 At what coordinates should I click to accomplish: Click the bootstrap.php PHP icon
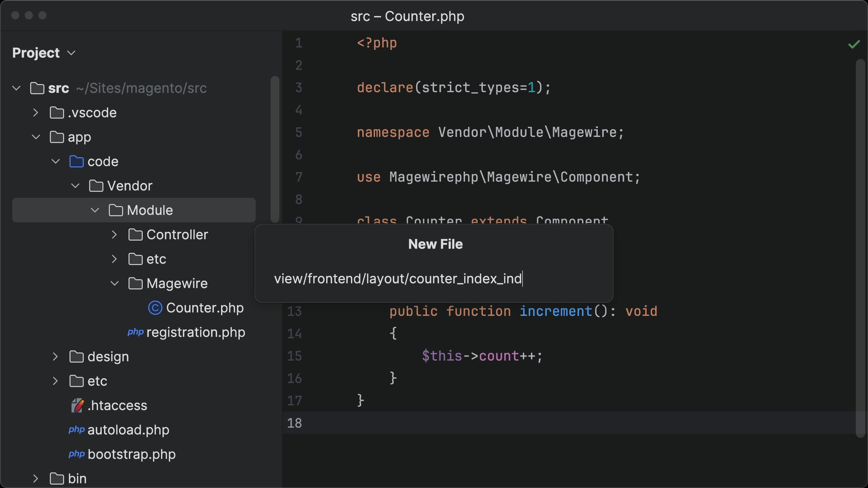click(x=76, y=454)
